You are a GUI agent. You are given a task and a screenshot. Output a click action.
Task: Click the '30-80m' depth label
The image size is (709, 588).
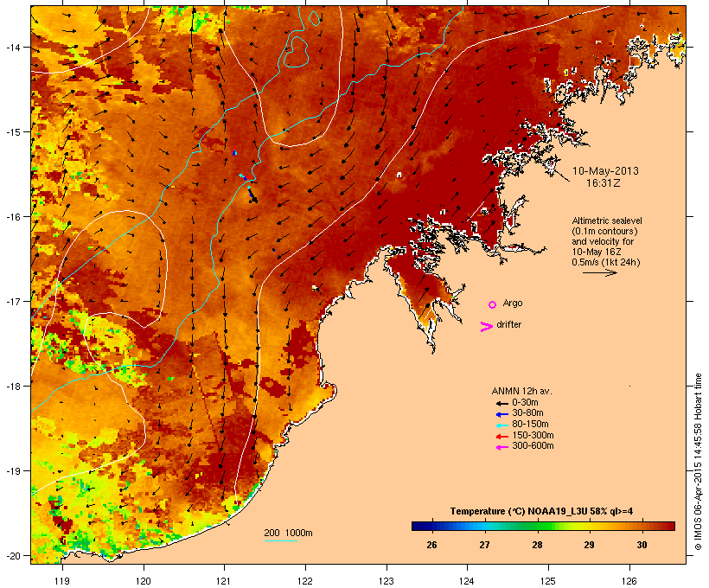[x=527, y=413]
